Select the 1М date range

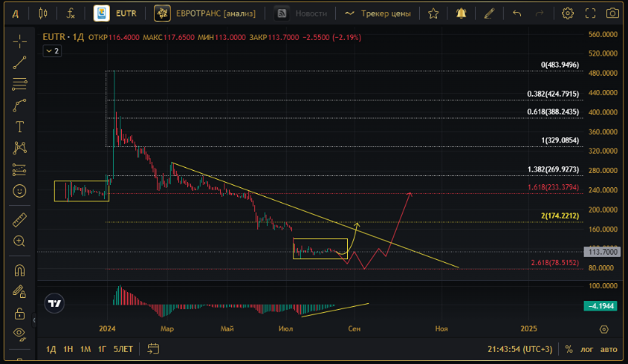tap(85, 349)
